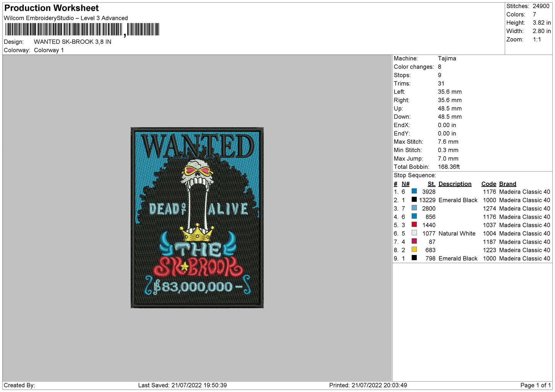Click the black swatch in stop row 9
Image resolution: width=555 pixels, height=392 pixels.
pyautogui.click(x=414, y=258)
